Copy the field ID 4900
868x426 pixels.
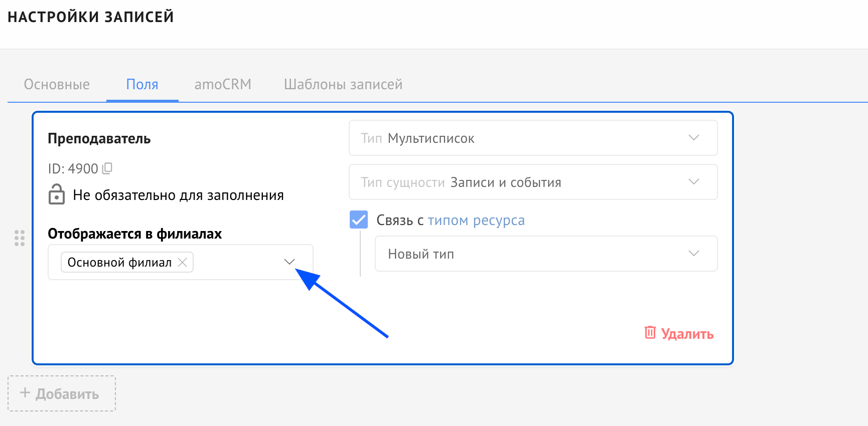pos(107,168)
